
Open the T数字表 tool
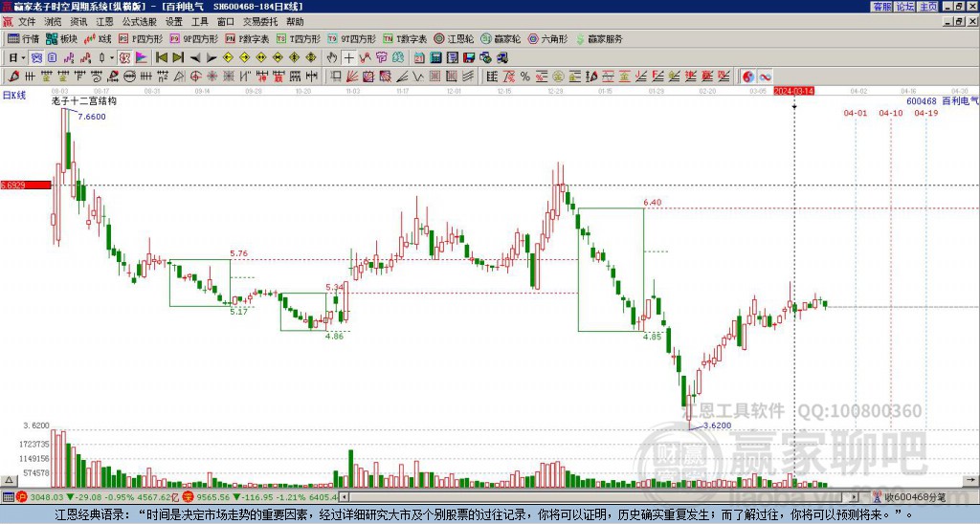coord(405,38)
